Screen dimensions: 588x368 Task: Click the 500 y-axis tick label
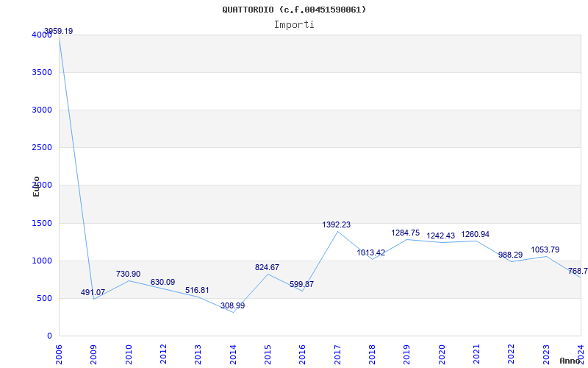(x=44, y=299)
